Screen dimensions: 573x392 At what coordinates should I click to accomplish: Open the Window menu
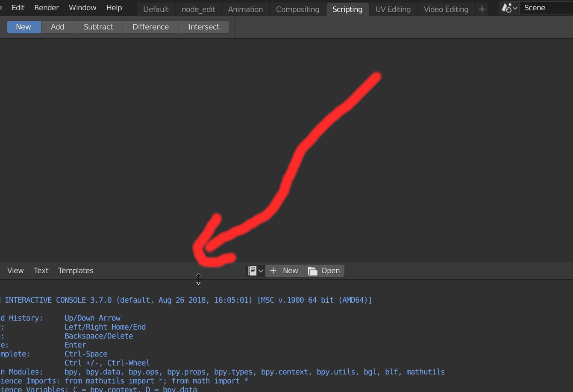point(82,8)
